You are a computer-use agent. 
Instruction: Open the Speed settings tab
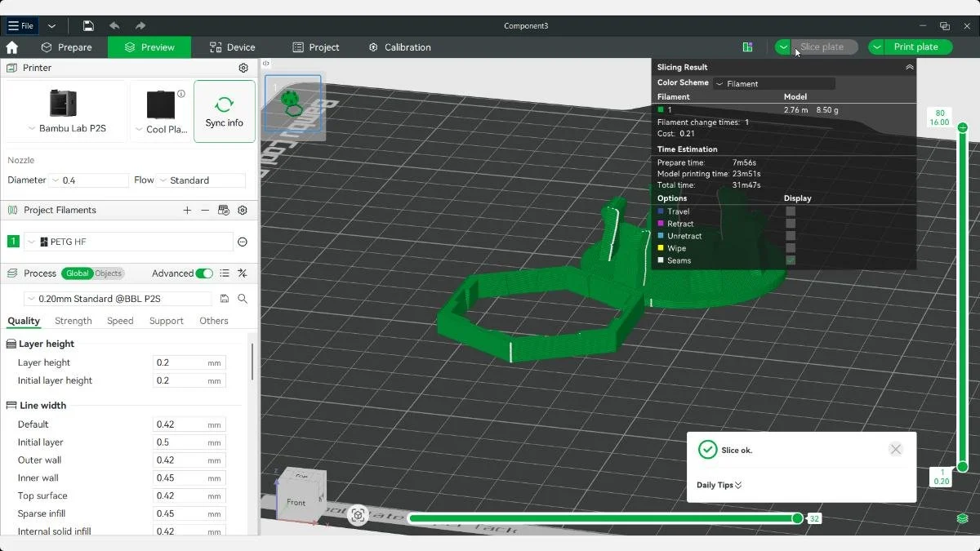click(120, 321)
